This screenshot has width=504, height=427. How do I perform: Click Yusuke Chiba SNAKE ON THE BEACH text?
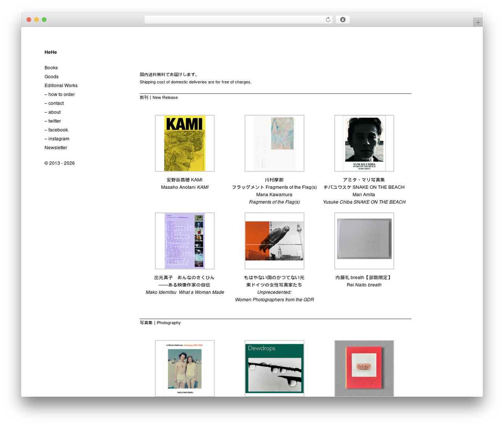(364, 202)
